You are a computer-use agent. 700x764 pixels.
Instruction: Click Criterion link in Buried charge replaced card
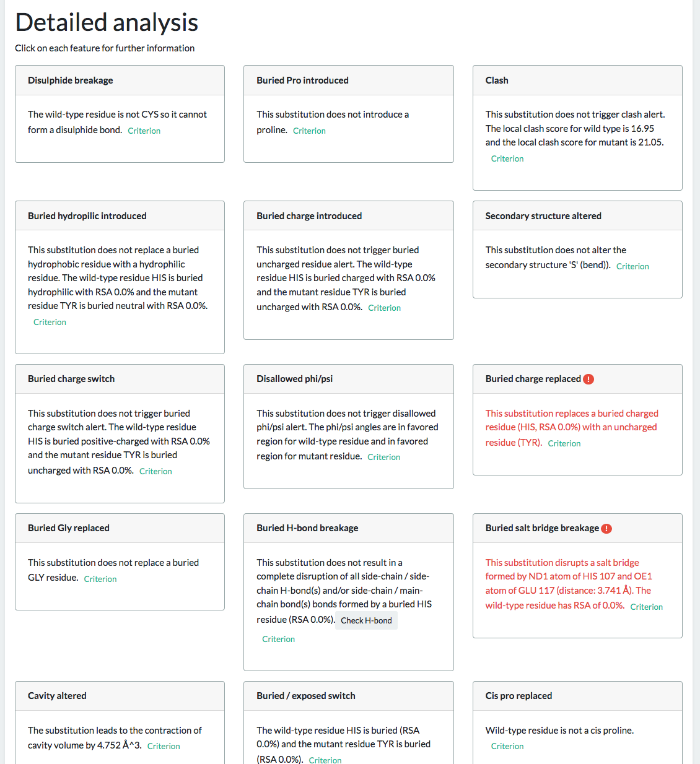click(564, 443)
